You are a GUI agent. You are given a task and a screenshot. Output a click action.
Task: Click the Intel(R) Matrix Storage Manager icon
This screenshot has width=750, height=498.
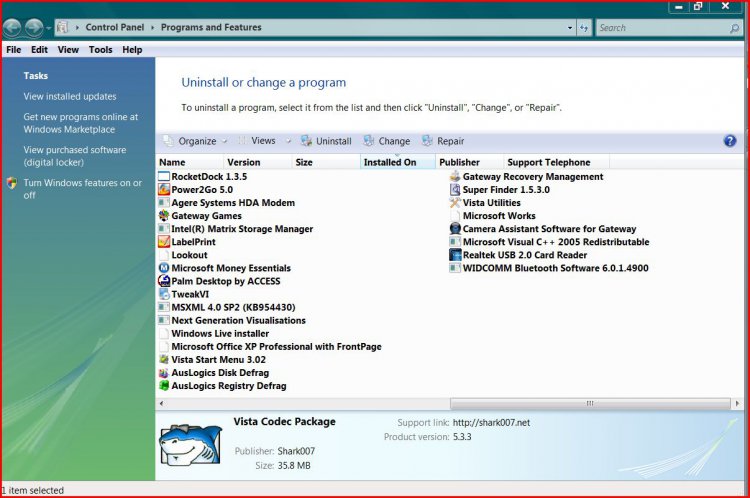(164, 229)
